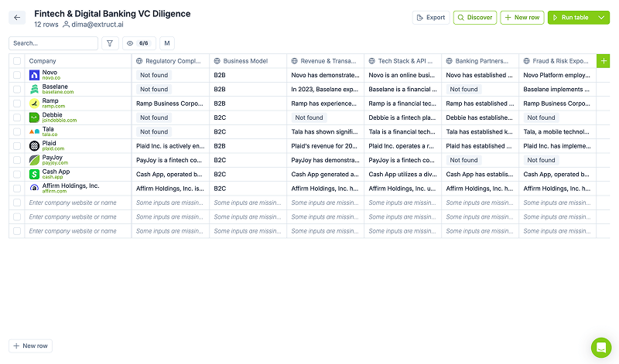Viewport: 619px width, 364px height.
Task: Open the chat support bubble
Action: tap(601, 348)
